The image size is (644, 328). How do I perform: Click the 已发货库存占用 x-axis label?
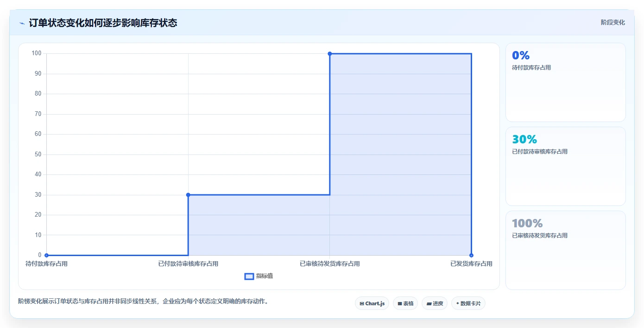471,264
